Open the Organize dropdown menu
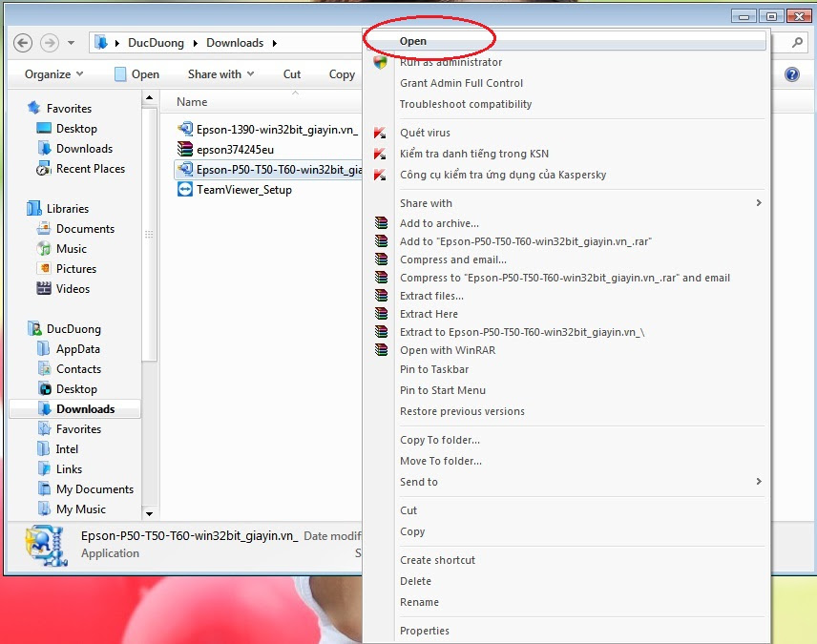817x644 pixels. (53, 74)
